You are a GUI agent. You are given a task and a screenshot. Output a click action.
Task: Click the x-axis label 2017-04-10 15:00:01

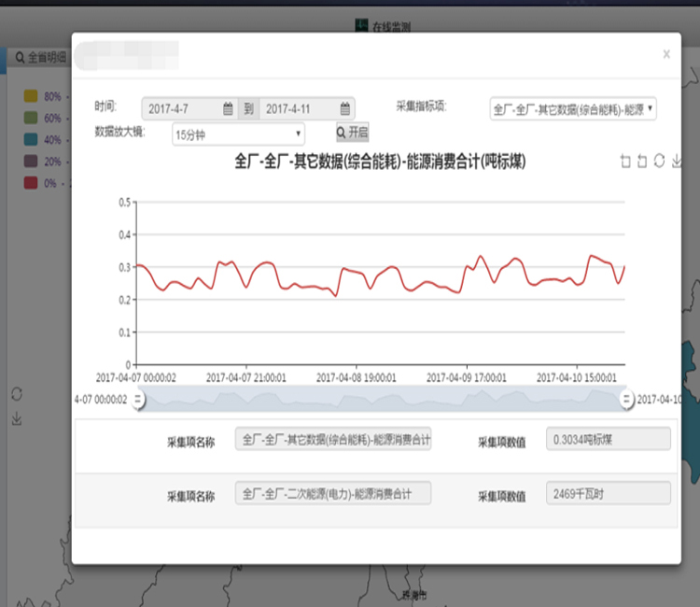tap(577, 378)
